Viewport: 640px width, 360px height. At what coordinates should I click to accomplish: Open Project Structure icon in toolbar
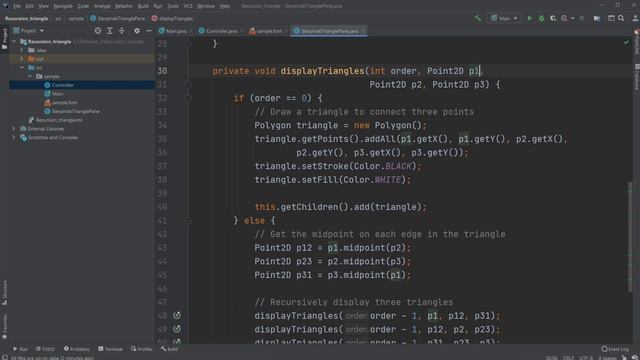(597, 18)
